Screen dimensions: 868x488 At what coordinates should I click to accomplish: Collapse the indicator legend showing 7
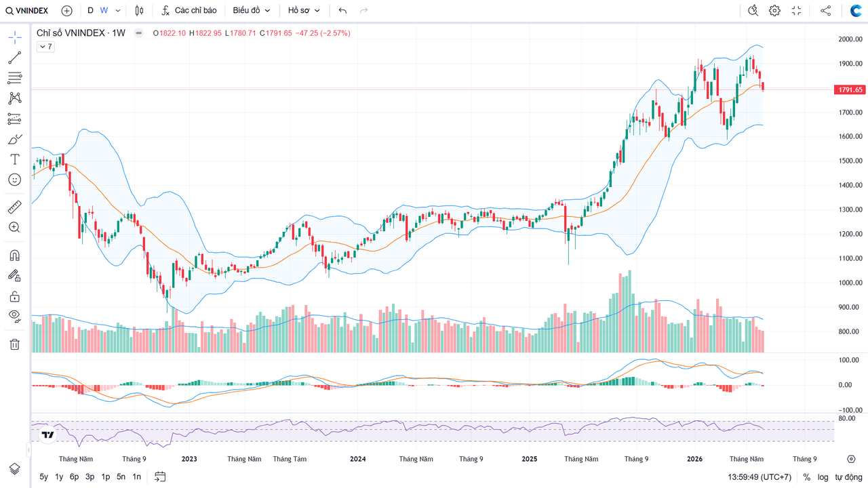(45, 47)
